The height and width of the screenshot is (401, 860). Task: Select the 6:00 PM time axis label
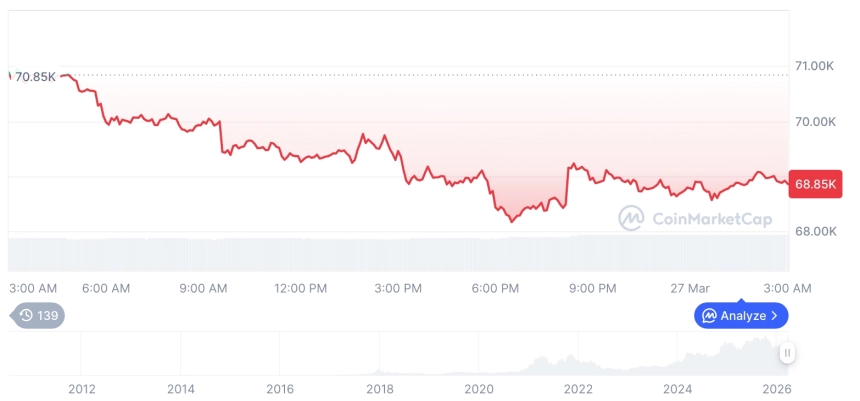tap(495, 288)
